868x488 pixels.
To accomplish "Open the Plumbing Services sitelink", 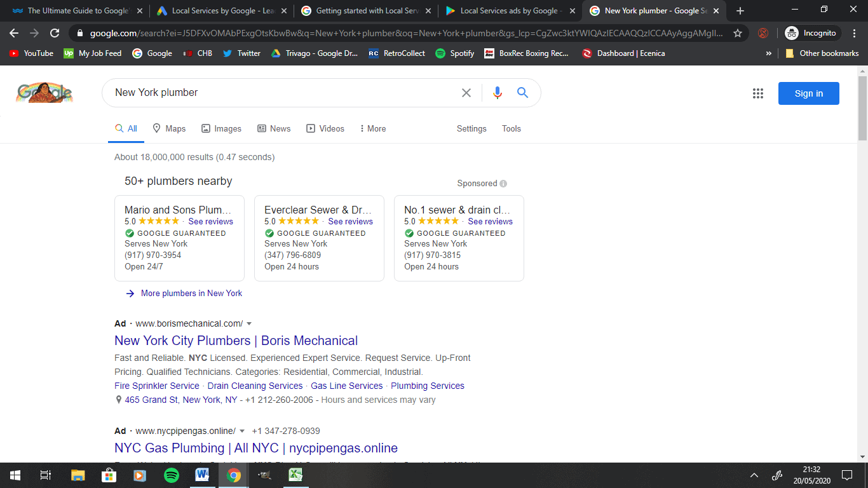I will point(428,386).
